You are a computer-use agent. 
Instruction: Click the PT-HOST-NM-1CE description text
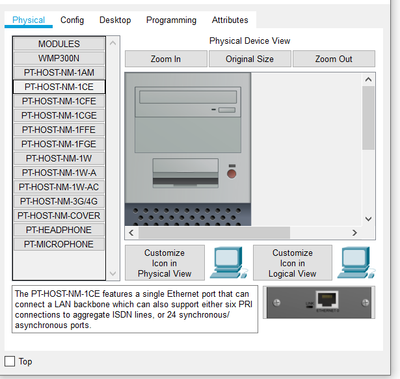click(x=134, y=309)
